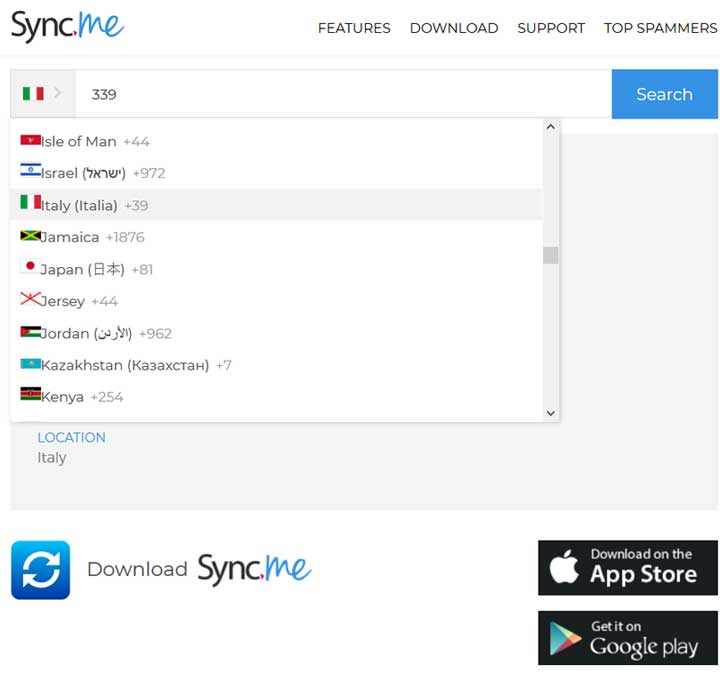The width and height of the screenshot is (720, 689).
Task: Click the blue Search button
Action: 664,94
